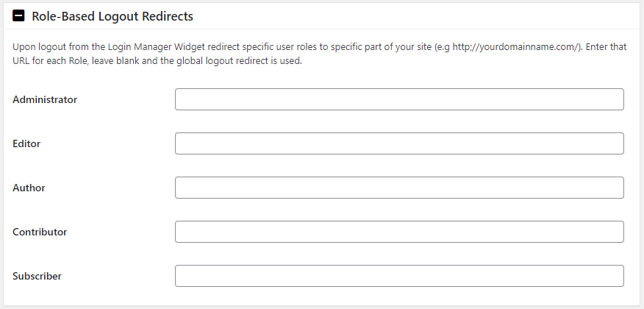Click the Author role label
Image resolution: width=644 pixels, height=309 pixels.
tap(29, 188)
